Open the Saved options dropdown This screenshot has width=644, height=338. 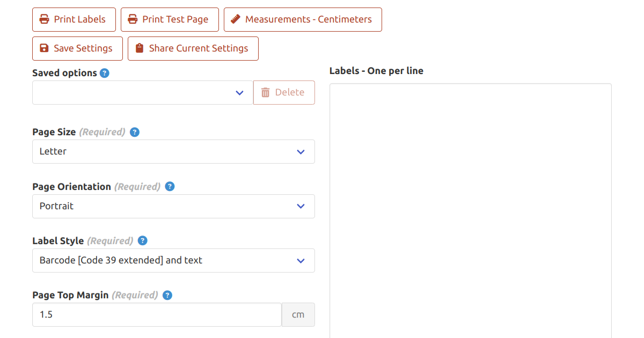tap(143, 93)
